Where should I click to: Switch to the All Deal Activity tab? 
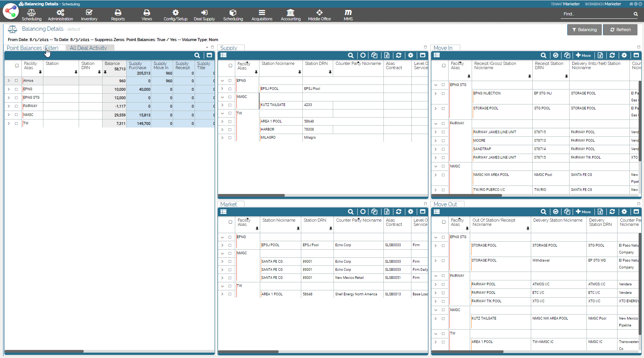[x=88, y=48]
